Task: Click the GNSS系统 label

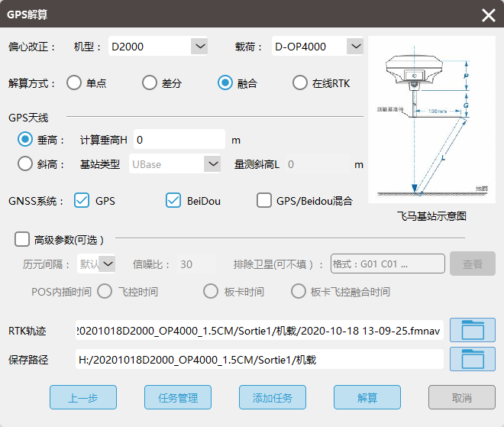Action: point(36,201)
